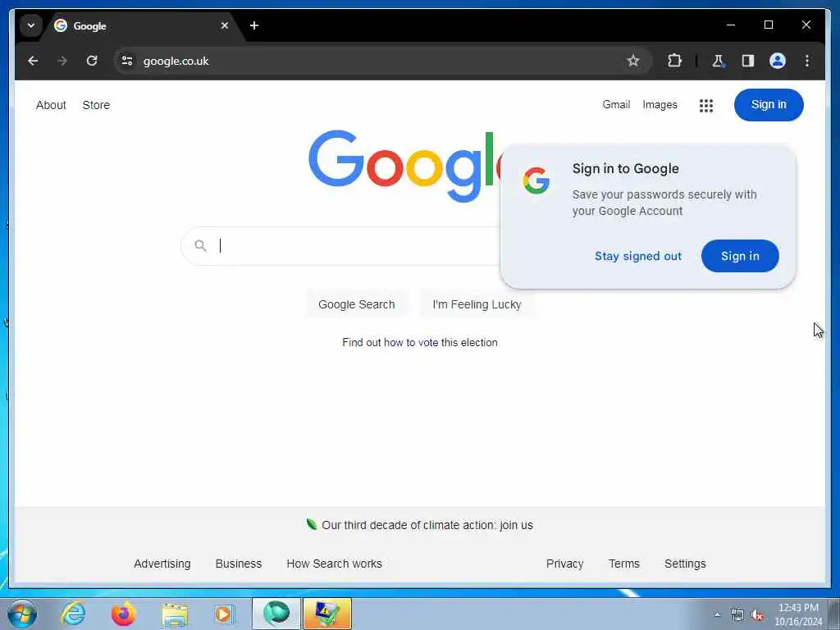Open the Google apps grid icon

(x=706, y=106)
